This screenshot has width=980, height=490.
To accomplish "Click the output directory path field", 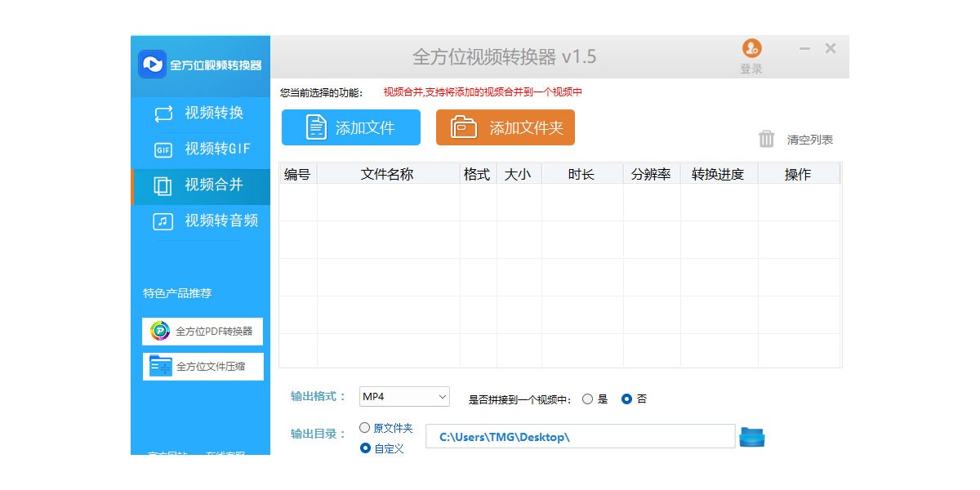I will tap(580, 437).
